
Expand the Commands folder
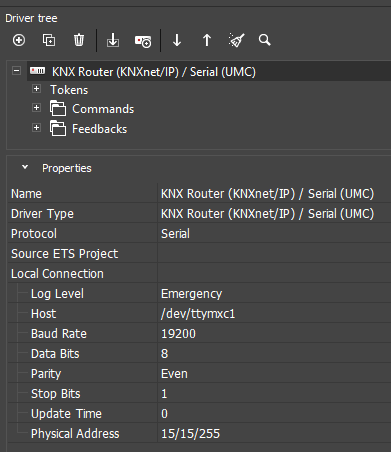tap(36, 108)
